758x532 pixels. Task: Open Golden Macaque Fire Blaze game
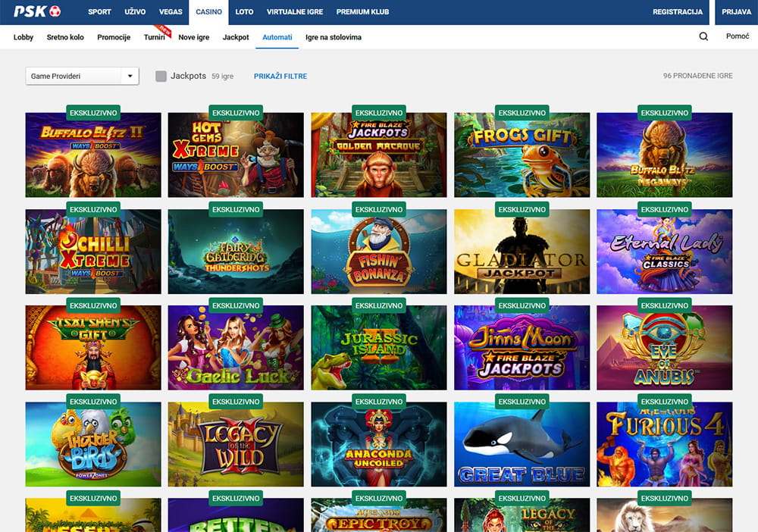(x=379, y=155)
